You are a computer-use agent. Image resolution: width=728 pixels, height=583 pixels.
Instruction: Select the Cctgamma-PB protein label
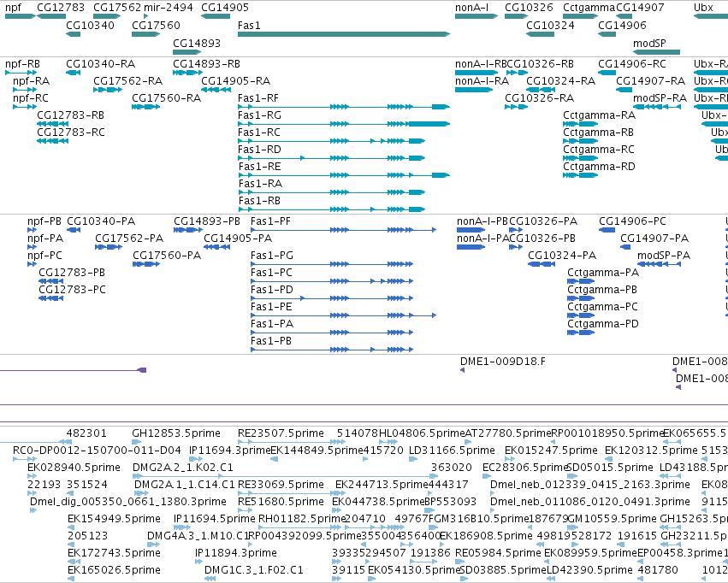(602, 290)
